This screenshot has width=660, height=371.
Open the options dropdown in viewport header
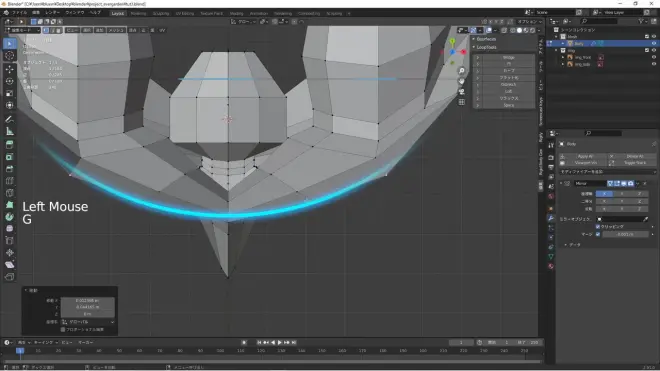pyautogui.click(x=530, y=21)
